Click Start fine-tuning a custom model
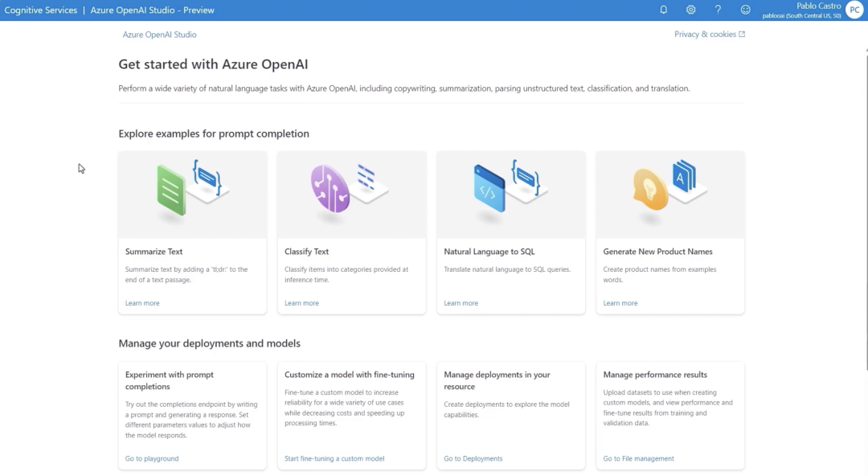 click(334, 458)
